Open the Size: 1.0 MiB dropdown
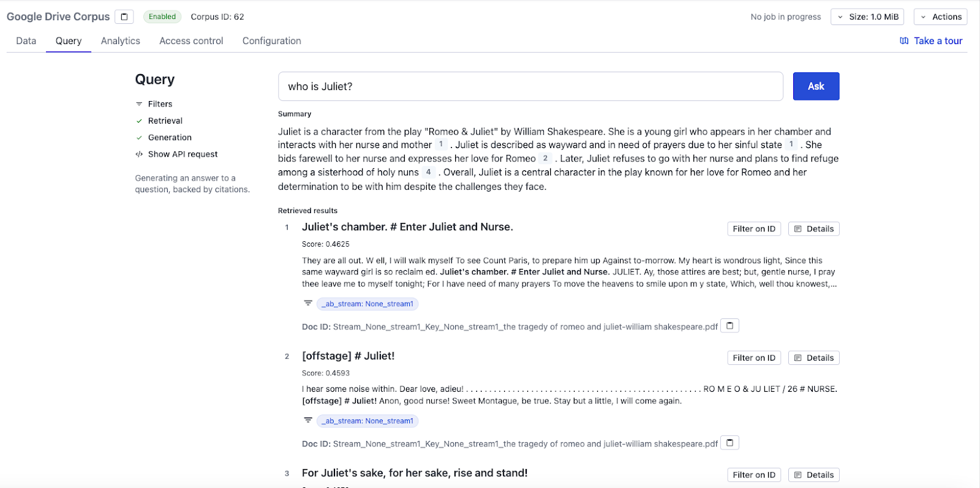This screenshot has height=488, width=980. (x=867, y=17)
